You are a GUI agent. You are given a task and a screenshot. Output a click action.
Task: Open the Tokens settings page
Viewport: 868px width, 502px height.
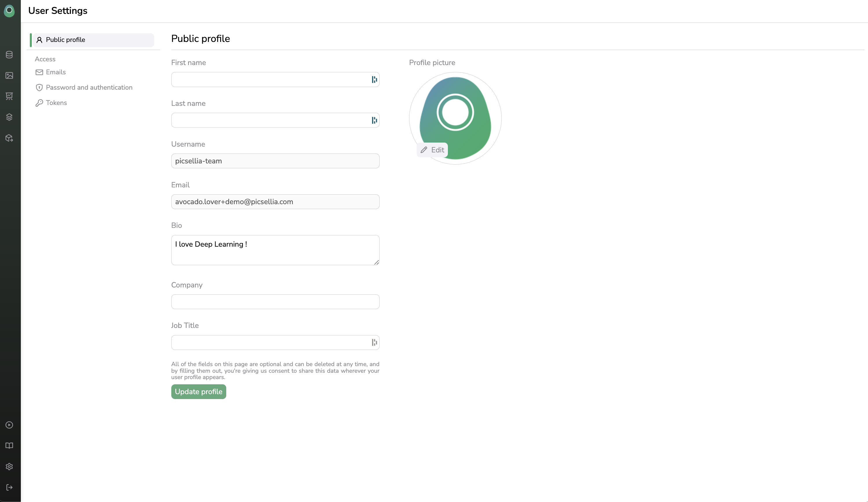(x=56, y=103)
